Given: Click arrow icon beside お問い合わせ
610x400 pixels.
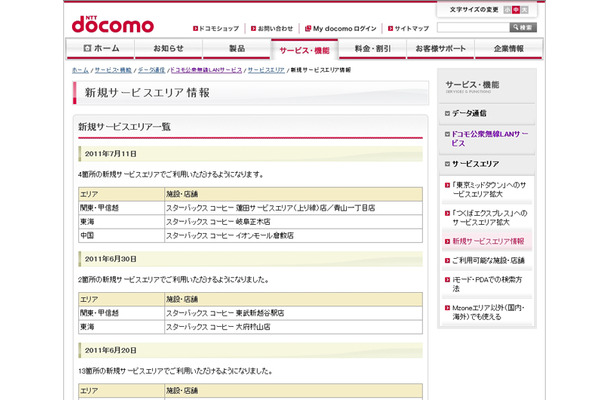Looking at the screenshot, I should click(254, 28).
